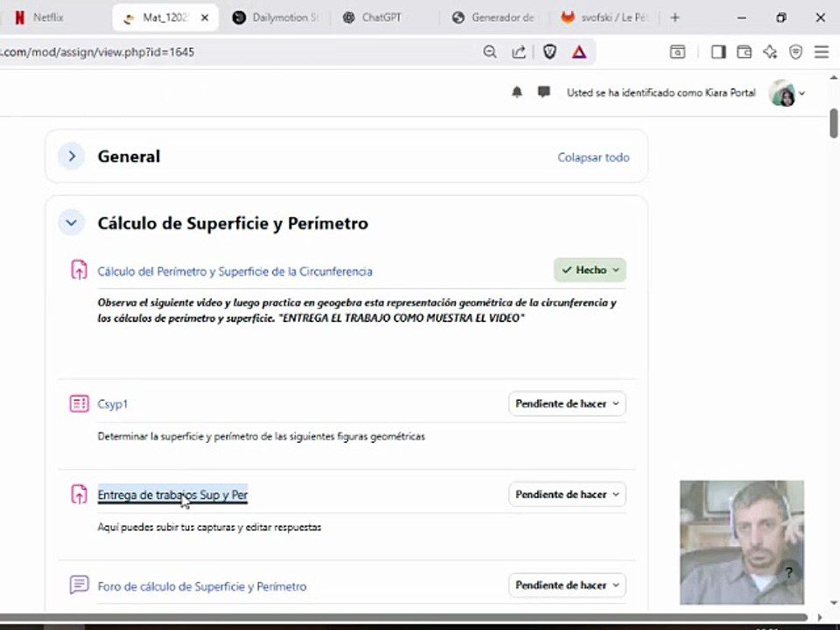Switch to the Generador de tab
Screen dimensions: 840x630
pos(493,17)
